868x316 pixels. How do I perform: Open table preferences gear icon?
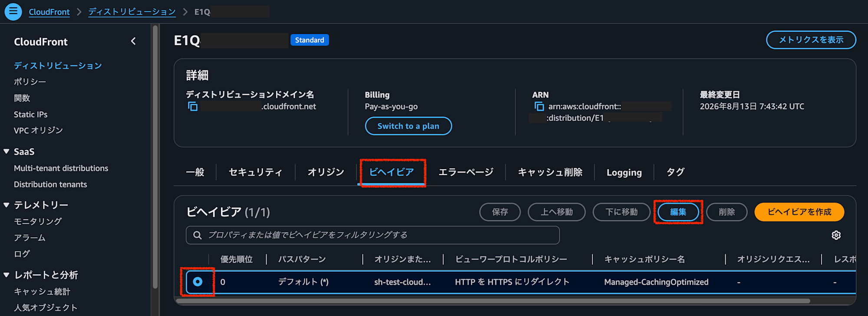point(836,235)
